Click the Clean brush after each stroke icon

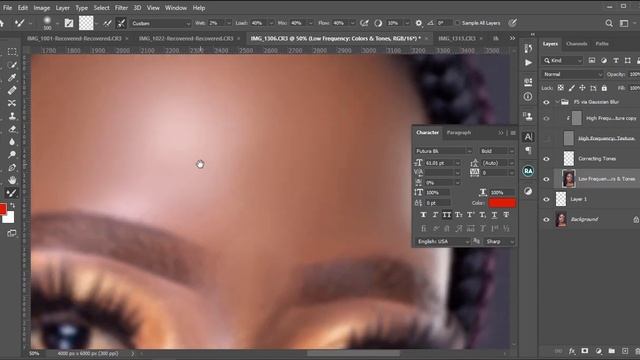tap(121, 23)
